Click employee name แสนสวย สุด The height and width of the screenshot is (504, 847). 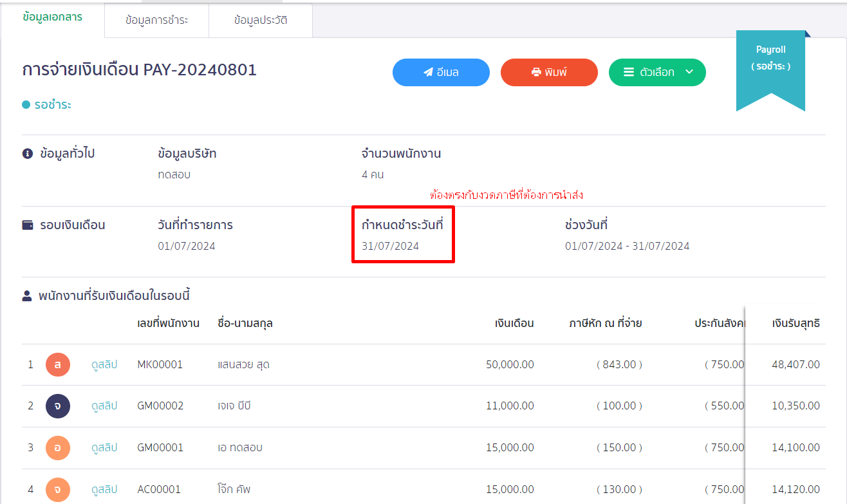pyautogui.click(x=243, y=364)
